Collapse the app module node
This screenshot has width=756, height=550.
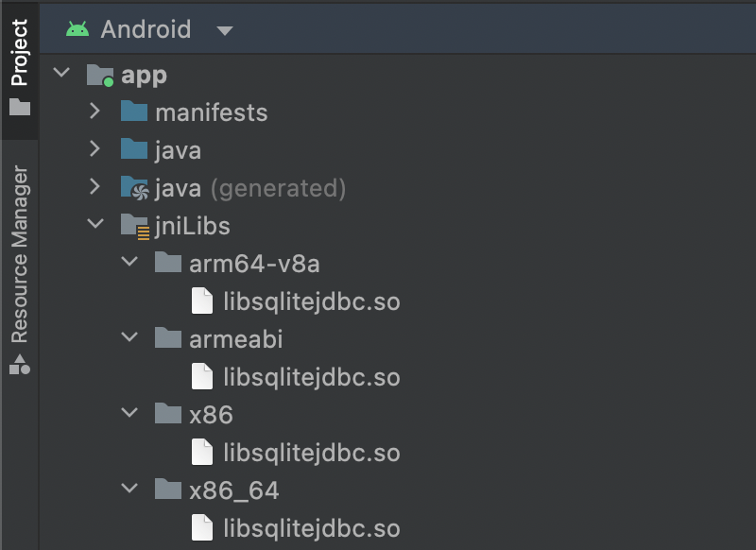pyautogui.click(x=61, y=74)
